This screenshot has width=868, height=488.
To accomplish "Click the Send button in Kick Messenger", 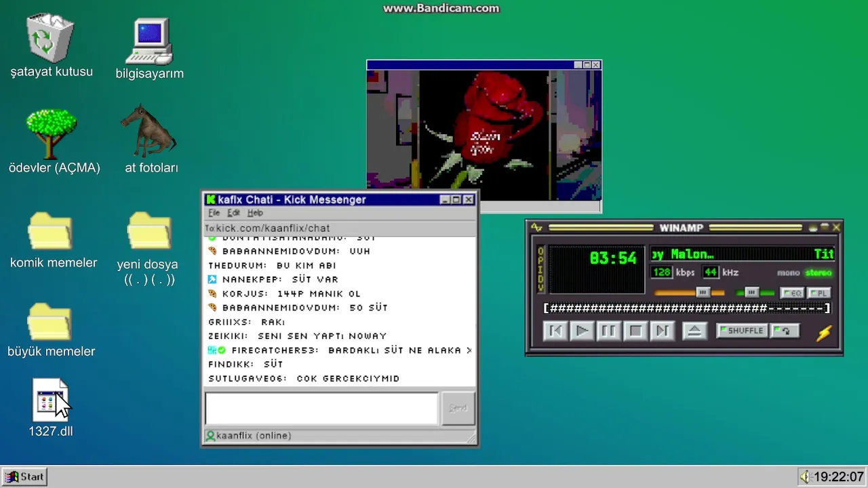I will click(x=458, y=408).
